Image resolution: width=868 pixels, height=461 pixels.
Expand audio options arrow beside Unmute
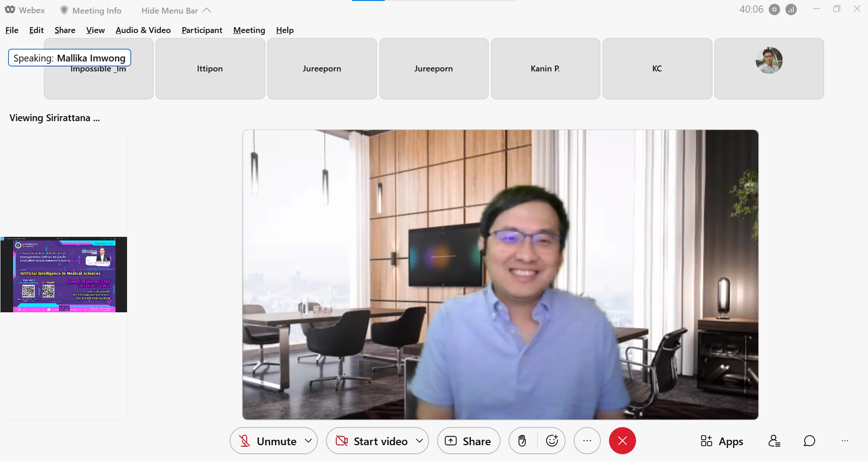click(x=308, y=441)
